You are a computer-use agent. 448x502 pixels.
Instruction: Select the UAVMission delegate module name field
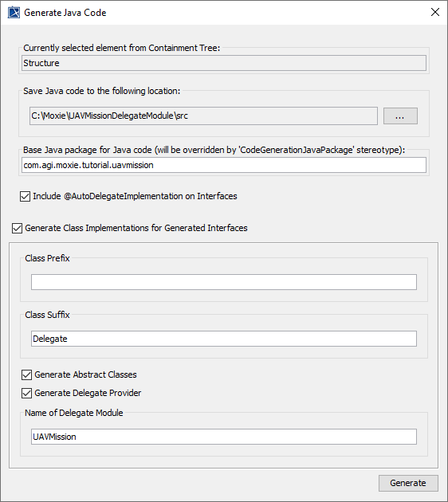coord(224,437)
